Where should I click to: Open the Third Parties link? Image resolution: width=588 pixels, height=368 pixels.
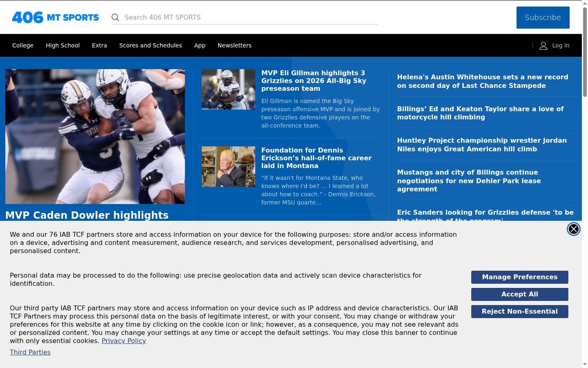pyautogui.click(x=30, y=352)
